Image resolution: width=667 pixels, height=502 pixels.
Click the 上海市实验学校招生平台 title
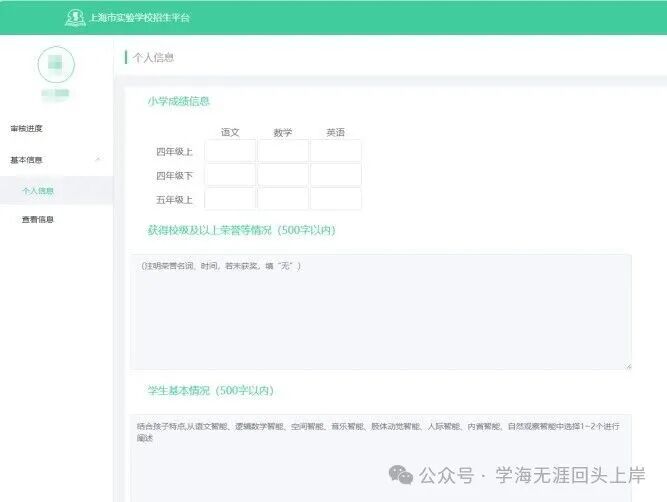138,18
